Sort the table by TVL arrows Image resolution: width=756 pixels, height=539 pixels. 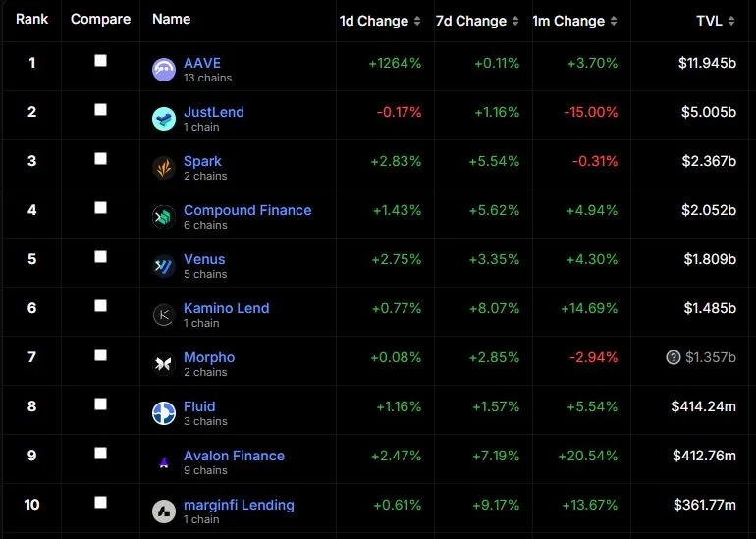pyautogui.click(x=731, y=21)
